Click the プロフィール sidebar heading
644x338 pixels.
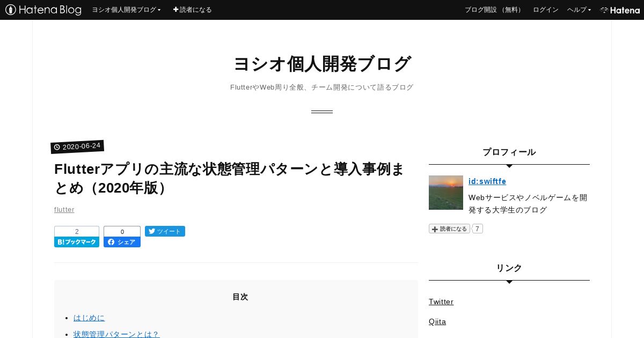tap(509, 152)
